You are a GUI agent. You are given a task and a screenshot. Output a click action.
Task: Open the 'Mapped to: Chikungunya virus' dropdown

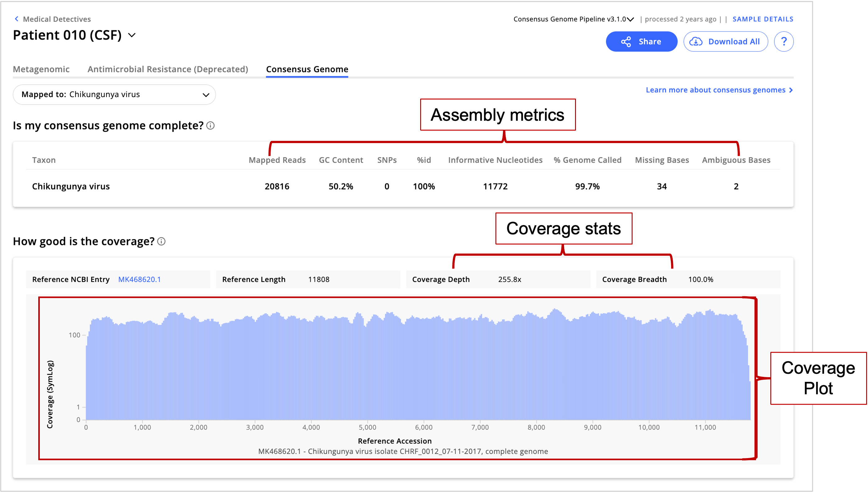pyautogui.click(x=114, y=95)
